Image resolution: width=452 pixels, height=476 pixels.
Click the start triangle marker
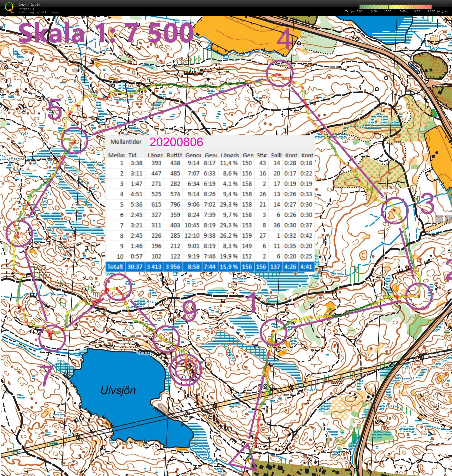(243, 458)
